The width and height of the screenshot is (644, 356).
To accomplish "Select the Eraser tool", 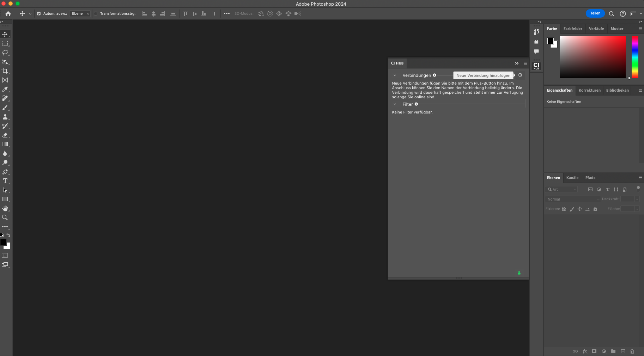I will 5,135.
